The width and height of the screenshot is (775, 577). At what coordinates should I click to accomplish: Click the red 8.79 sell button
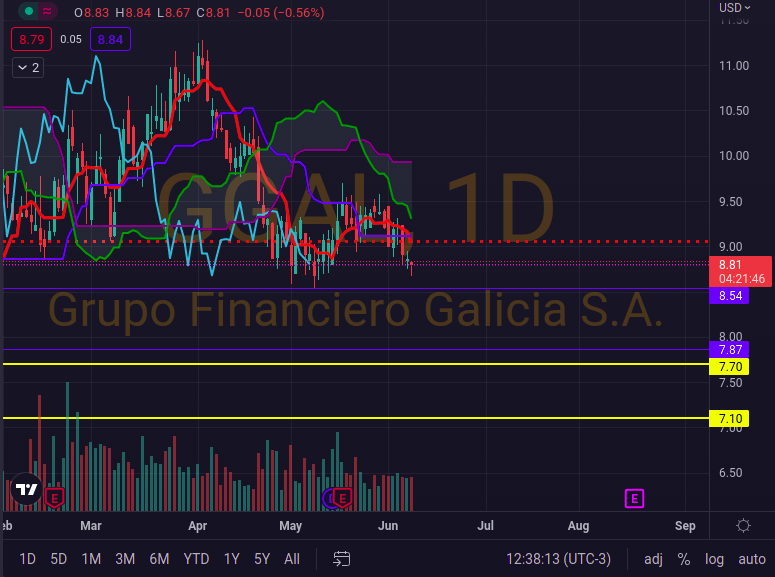(x=29, y=40)
